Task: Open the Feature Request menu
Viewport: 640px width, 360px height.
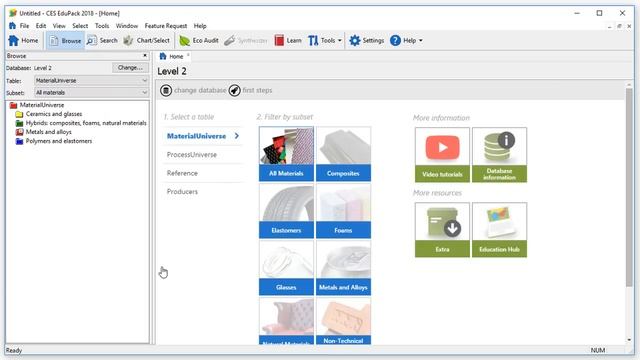Action: pyautogui.click(x=166, y=26)
